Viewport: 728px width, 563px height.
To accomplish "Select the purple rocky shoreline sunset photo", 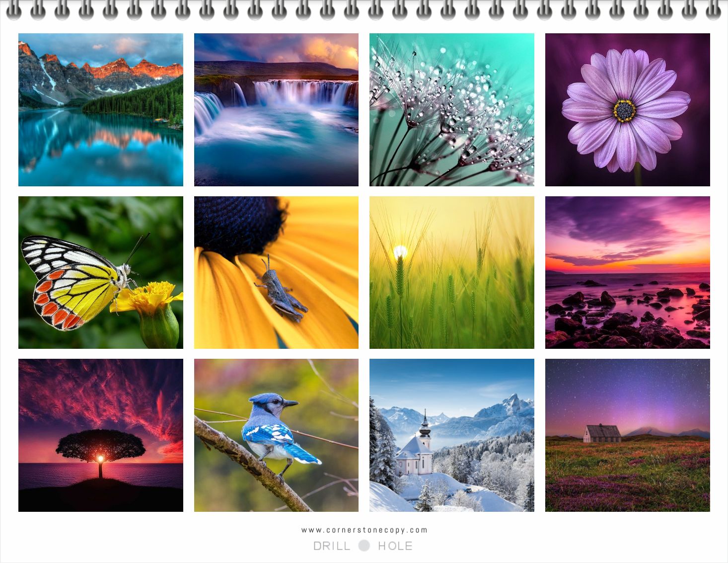I will (x=627, y=272).
